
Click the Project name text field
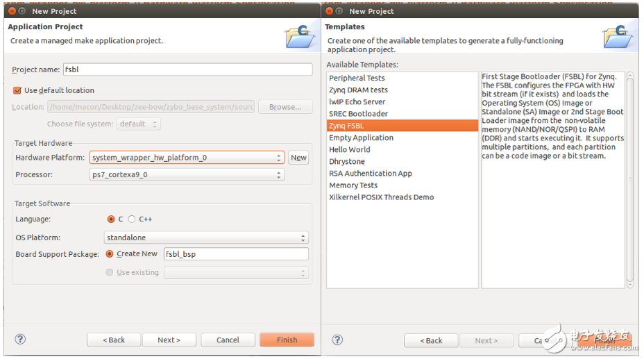pyautogui.click(x=187, y=69)
